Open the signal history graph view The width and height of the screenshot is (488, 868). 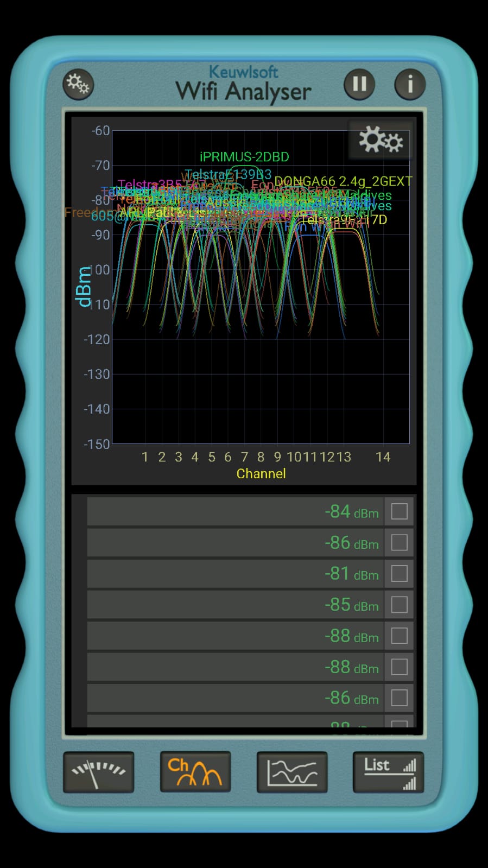(292, 772)
